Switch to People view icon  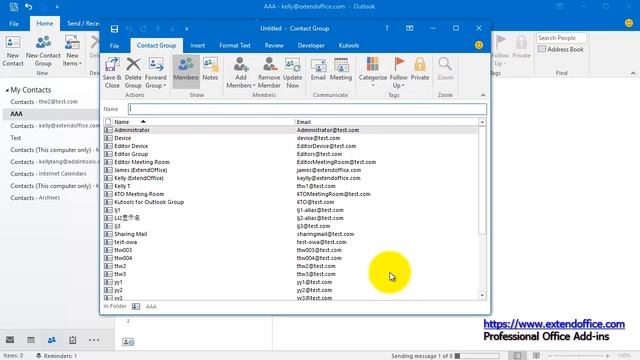pyautogui.click(x=51, y=340)
